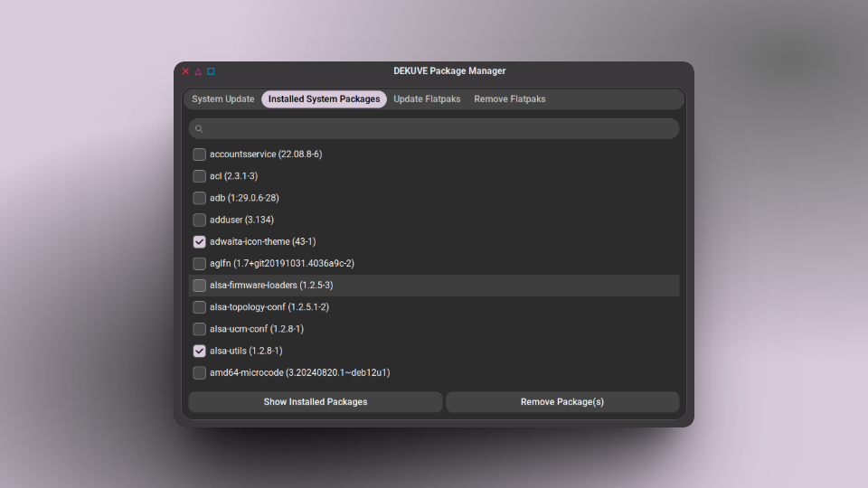The width and height of the screenshot is (868, 488).
Task: Uncheck the alsa-utils (1.2.8-1) checkbox
Action: pos(199,351)
